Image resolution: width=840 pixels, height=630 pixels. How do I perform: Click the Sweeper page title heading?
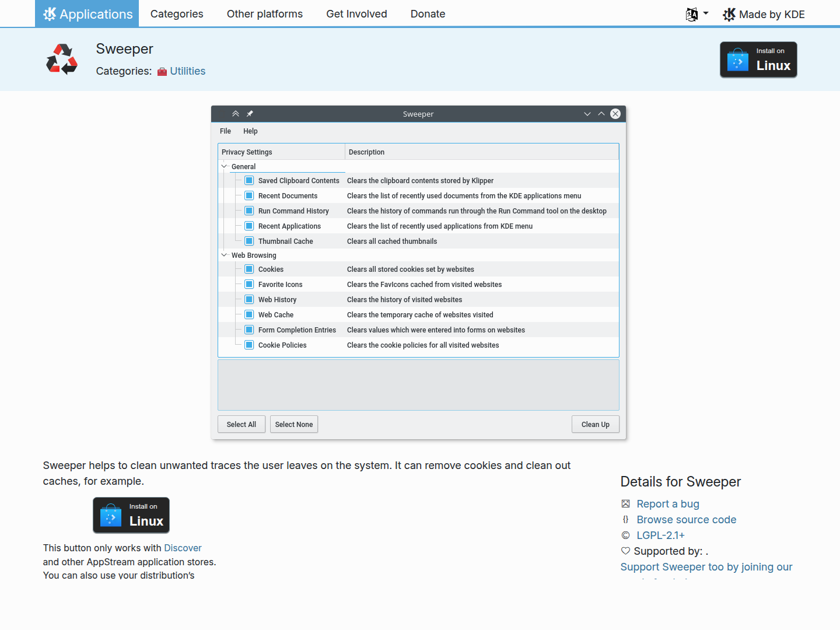pyautogui.click(x=125, y=49)
